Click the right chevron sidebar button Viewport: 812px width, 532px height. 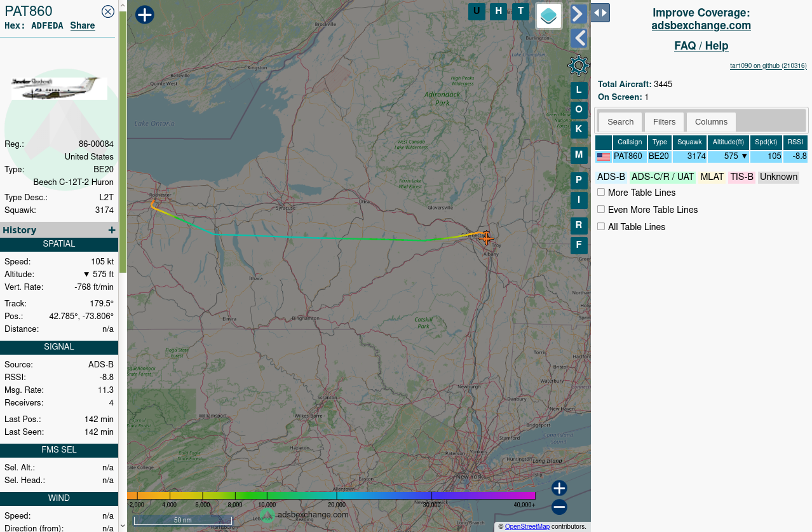click(579, 14)
